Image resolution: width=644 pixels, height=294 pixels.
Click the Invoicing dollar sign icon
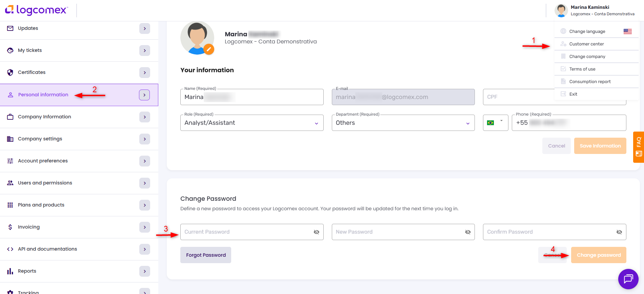[x=10, y=227]
